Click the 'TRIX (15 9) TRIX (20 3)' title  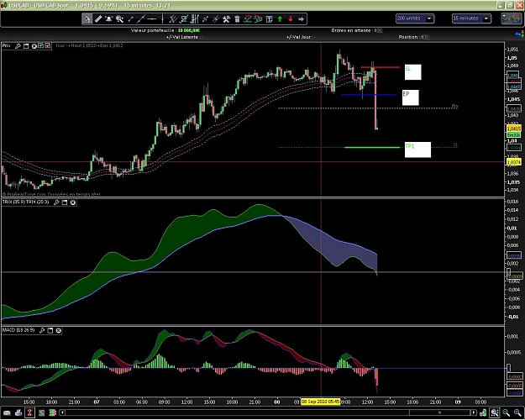tap(26, 202)
